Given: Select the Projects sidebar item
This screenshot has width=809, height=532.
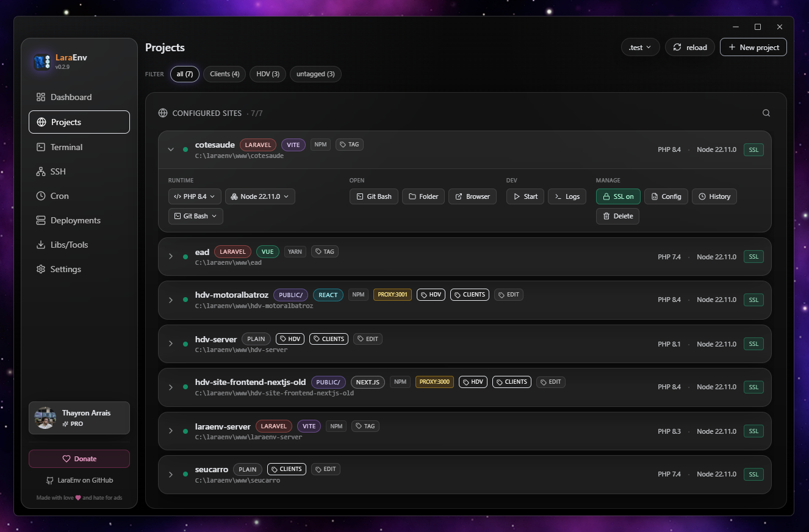Looking at the screenshot, I should point(79,122).
